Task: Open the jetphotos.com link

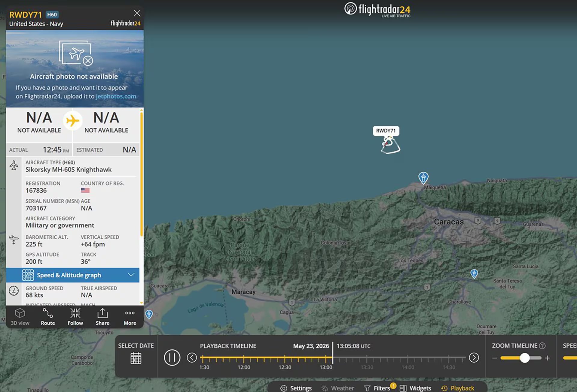Action: [116, 96]
